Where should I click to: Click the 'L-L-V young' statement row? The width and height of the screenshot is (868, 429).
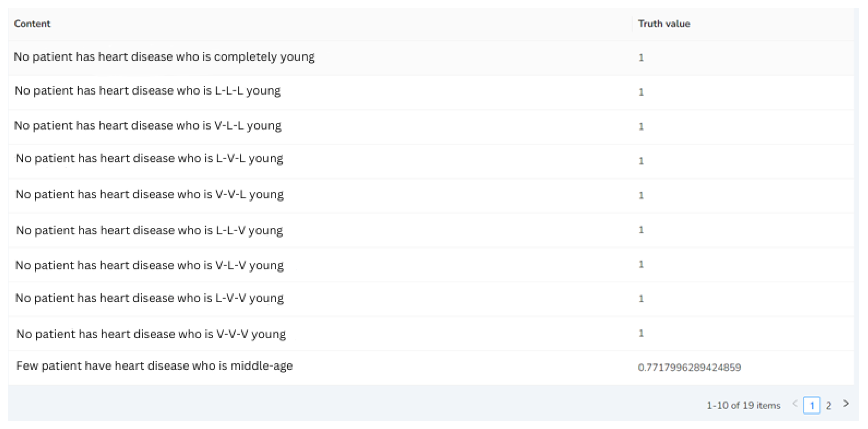click(149, 230)
